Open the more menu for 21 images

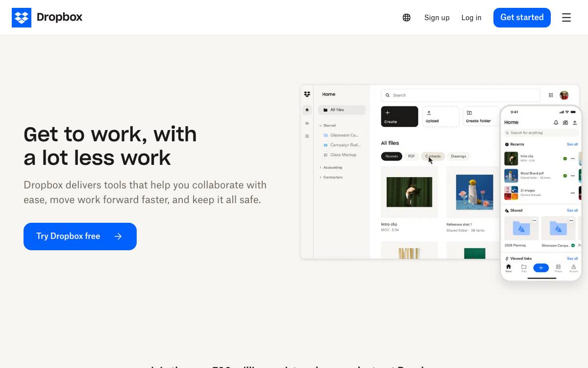click(573, 193)
